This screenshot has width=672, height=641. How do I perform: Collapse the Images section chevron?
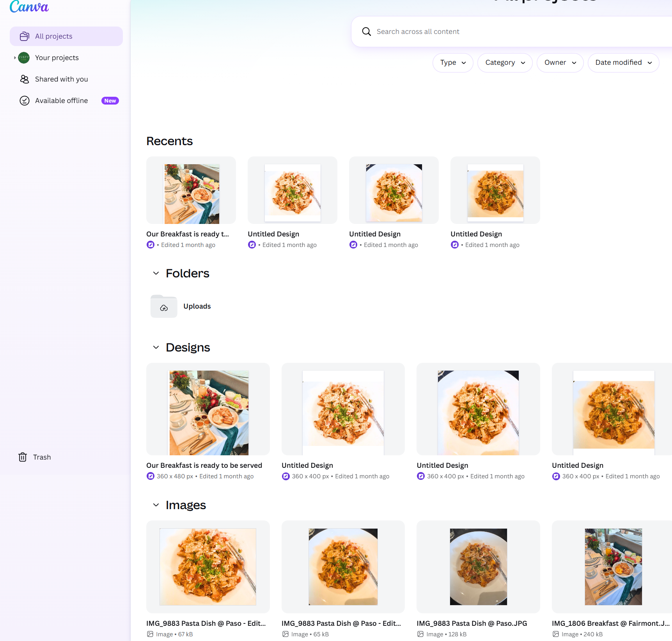click(156, 505)
